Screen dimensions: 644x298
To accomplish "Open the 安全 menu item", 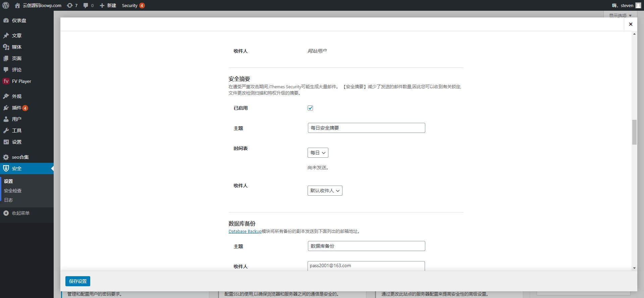I will 27,168.
